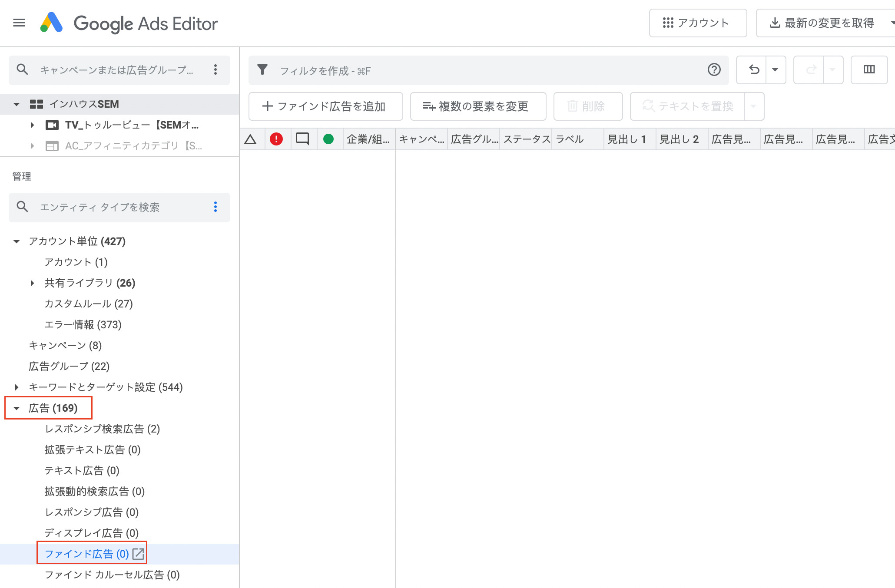Open entity type search options menu

[x=215, y=207]
